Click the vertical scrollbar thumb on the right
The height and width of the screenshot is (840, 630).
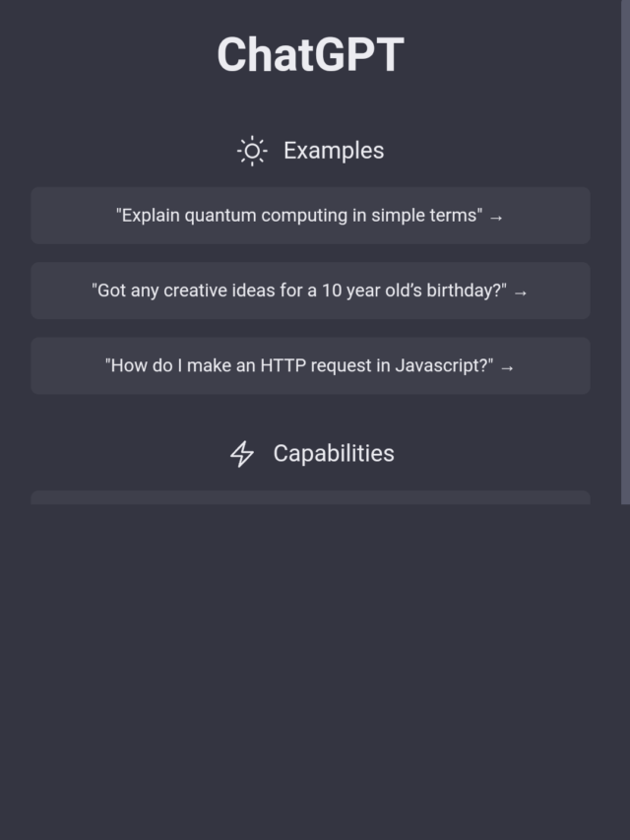[625, 246]
